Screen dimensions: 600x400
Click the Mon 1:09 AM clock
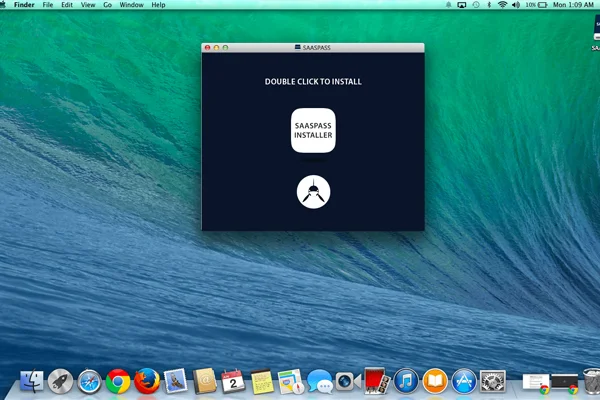[x=573, y=5]
